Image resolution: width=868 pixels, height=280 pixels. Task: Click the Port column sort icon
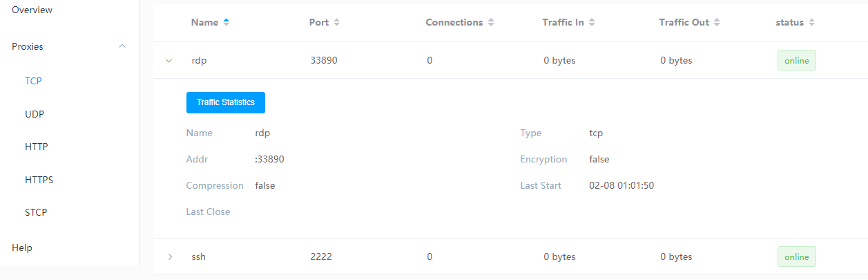[x=336, y=22]
